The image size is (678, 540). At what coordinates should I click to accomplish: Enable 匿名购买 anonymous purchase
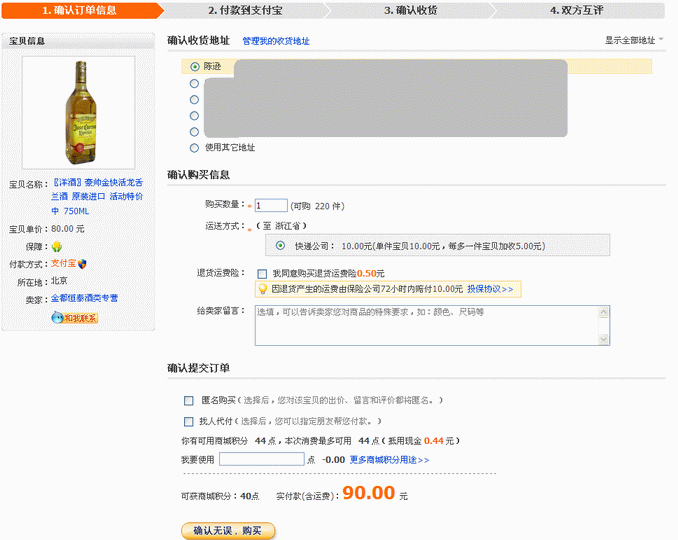[x=189, y=400]
